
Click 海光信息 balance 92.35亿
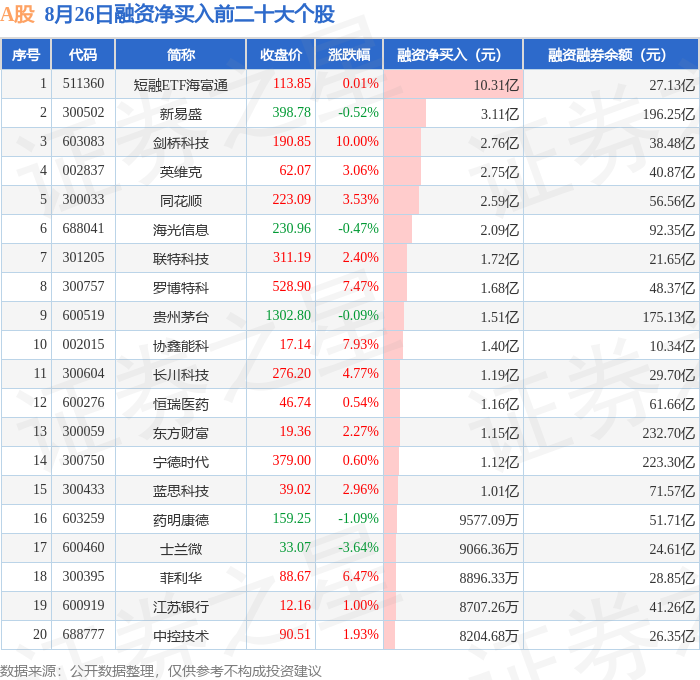tap(672, 230)
